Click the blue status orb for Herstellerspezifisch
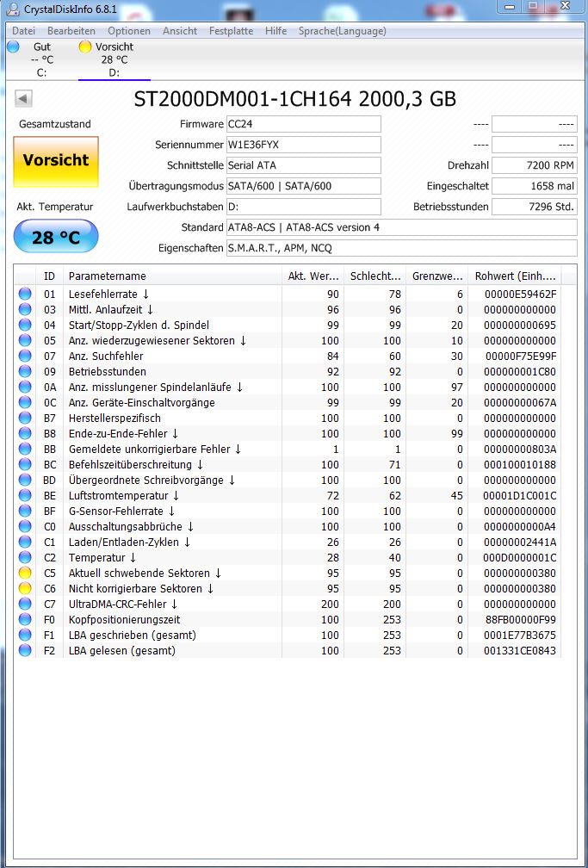The height and width of the screenshot is (868, 588). tap(25, 418)
